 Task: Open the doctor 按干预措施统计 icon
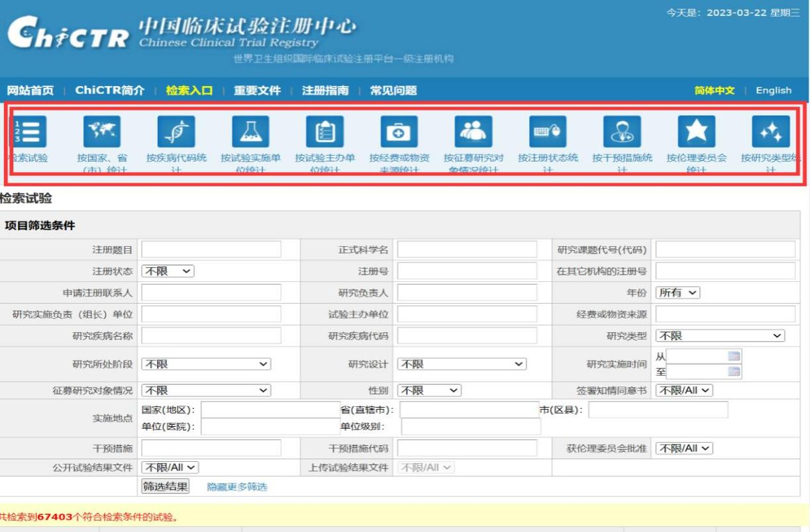point(622,132)
